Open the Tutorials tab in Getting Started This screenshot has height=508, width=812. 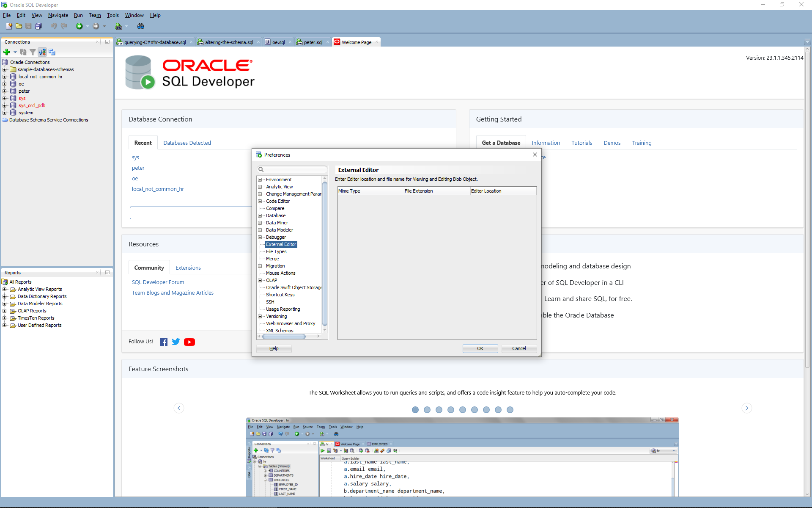click(x=582, y=143)
